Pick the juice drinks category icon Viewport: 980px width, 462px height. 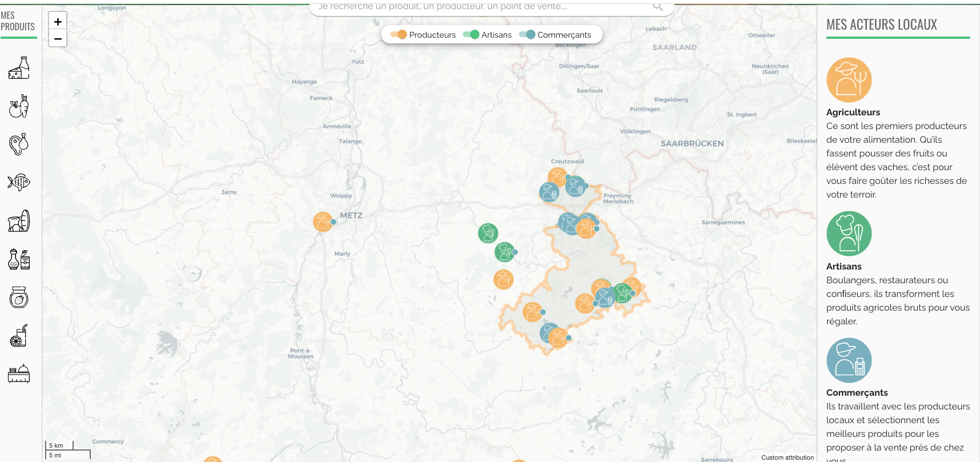tap(19, 336)
